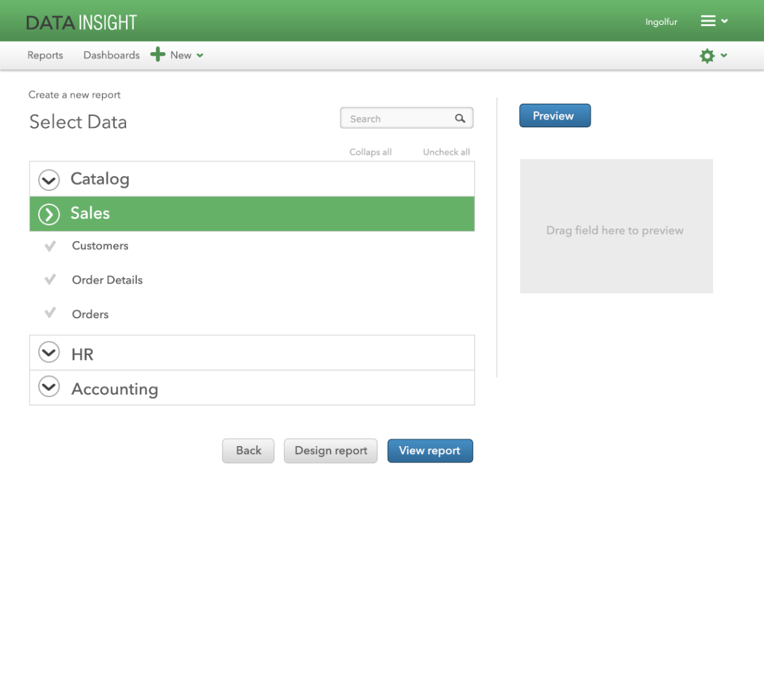Click the Preview button
Screen dimensions: 764x700
555,115
